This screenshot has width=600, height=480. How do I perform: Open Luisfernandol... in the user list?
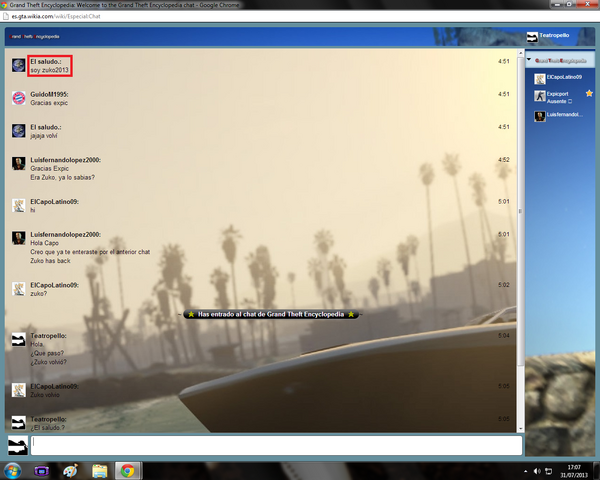point(565,114)
